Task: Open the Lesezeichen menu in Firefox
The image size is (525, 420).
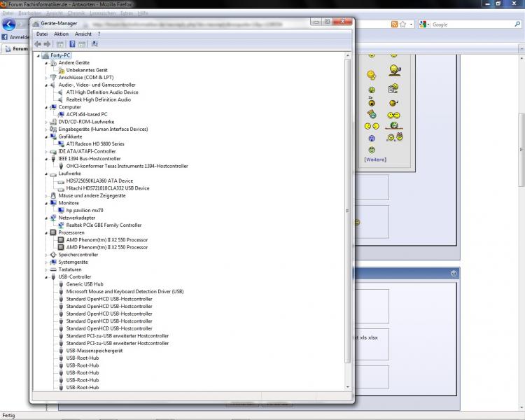Action: tap(102, 13)
